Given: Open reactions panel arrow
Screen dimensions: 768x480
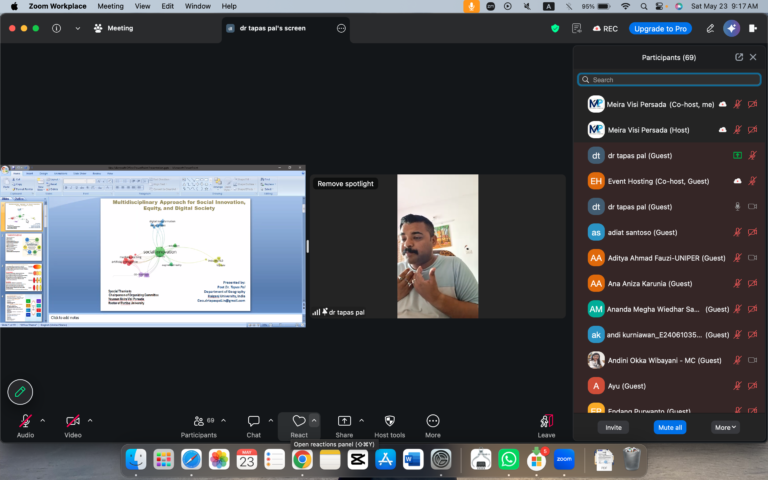Looking at the screenshot, I should pyautogui.click(x=314, y=420).
